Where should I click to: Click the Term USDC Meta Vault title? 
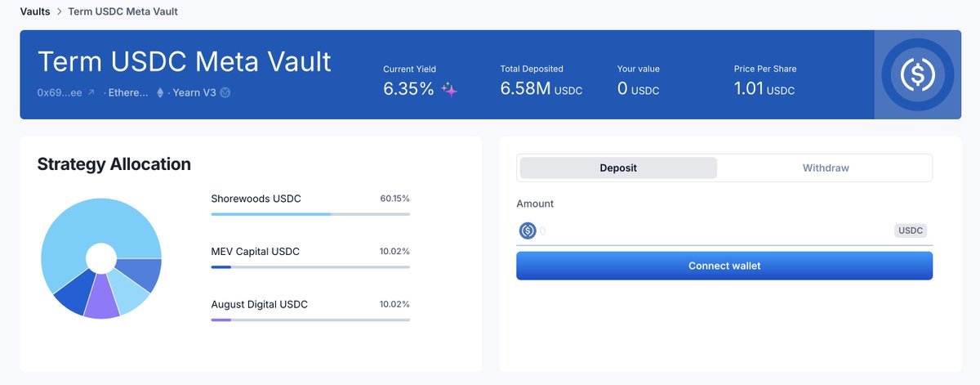(185, 61)
